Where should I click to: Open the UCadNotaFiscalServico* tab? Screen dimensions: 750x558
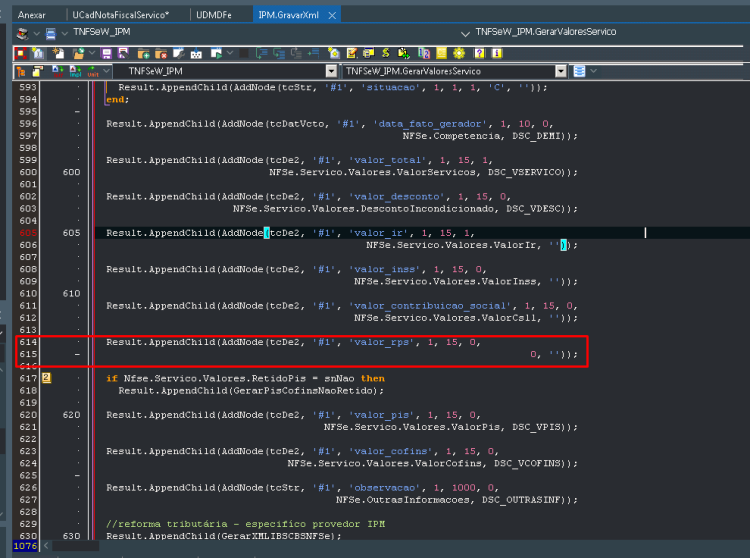121,15
